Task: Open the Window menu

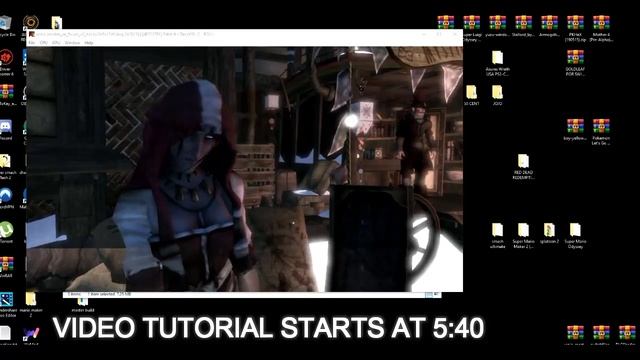Action: [x=72, y=42]
